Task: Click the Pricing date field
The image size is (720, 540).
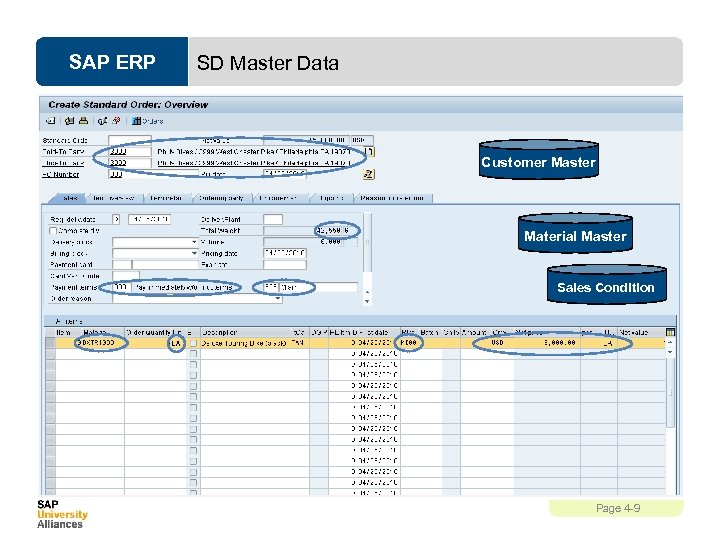Action: click(x=285, y=253)
